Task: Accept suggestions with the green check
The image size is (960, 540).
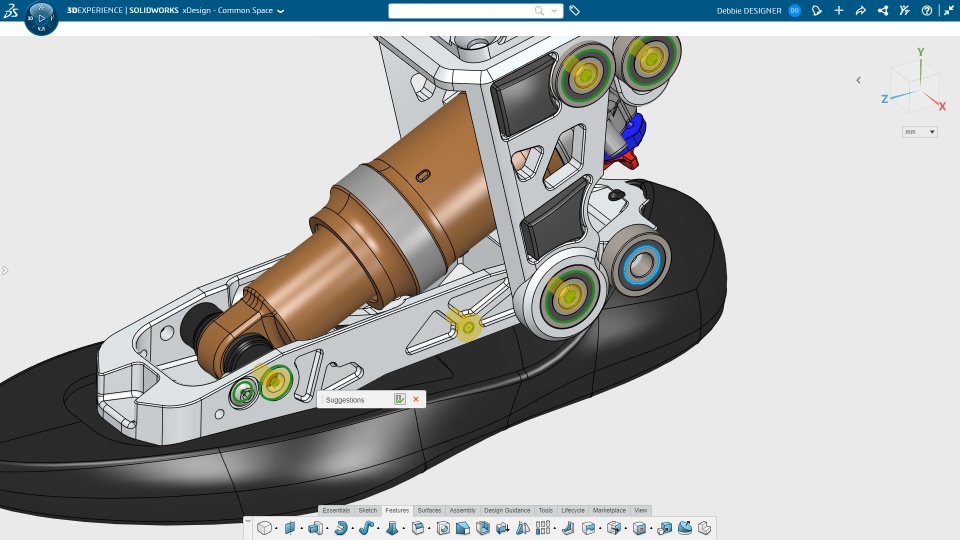Action: 400,399
